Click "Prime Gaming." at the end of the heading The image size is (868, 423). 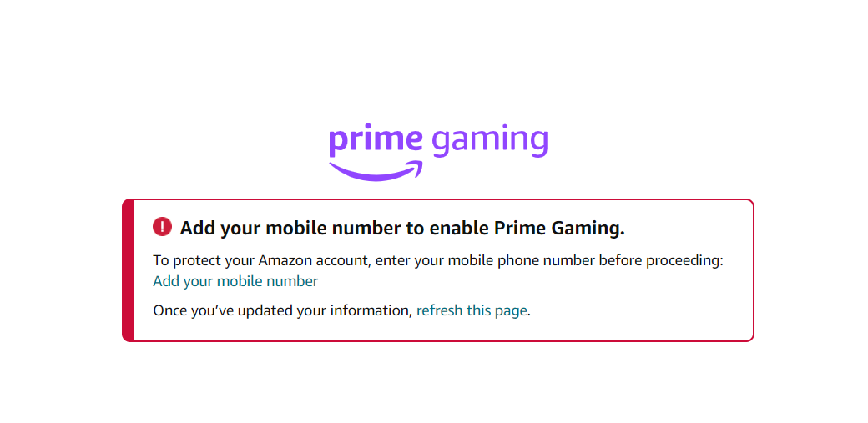point(559,228)
